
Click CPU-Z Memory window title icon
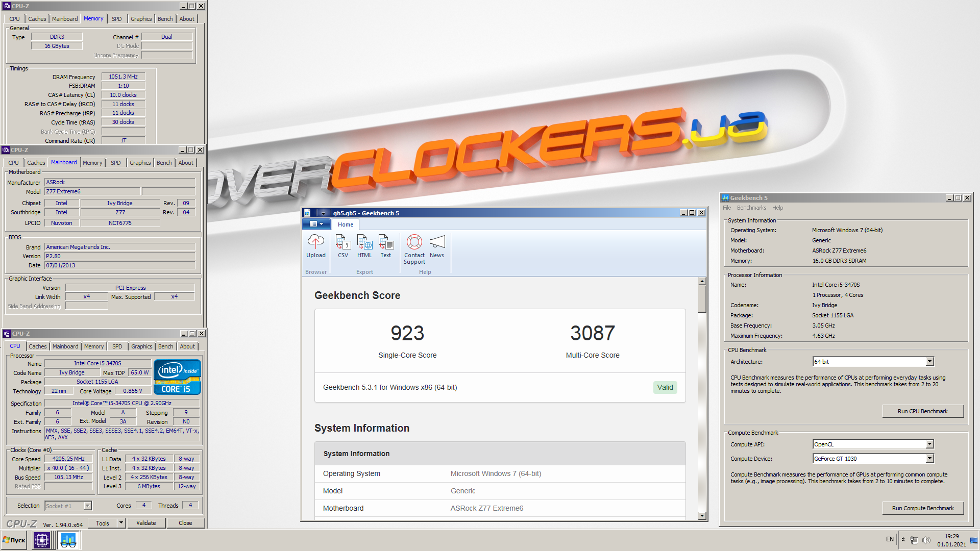click(x=7, y=6)
